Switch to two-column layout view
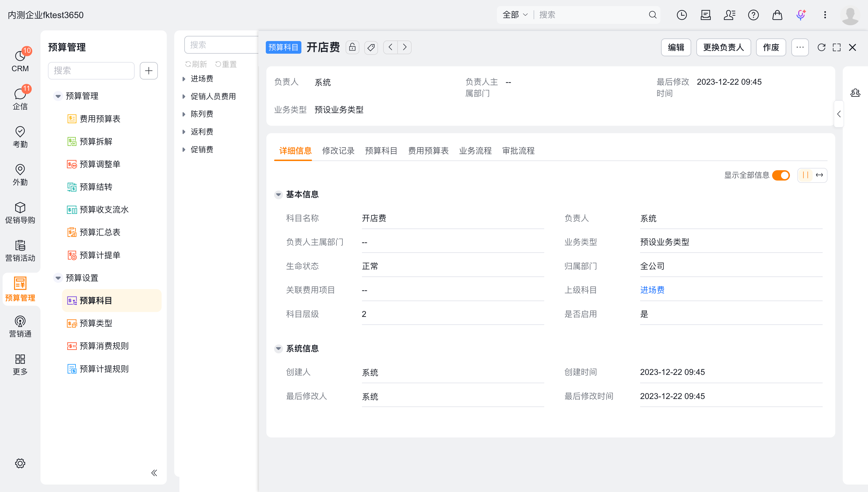The height and width of the screenshot is (492, 868). click(805, 175)
